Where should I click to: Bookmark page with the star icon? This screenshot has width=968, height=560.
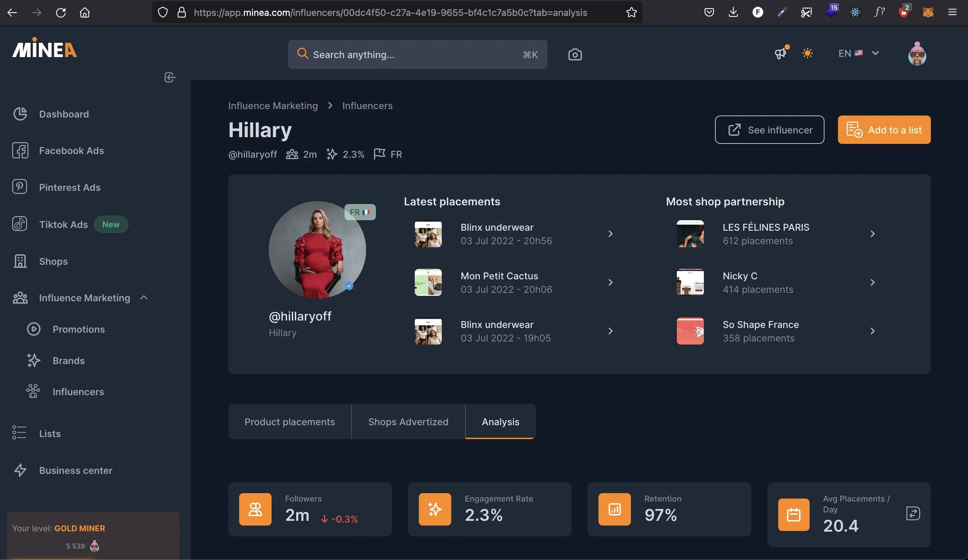pyautogui.click(x=631, y=12)
